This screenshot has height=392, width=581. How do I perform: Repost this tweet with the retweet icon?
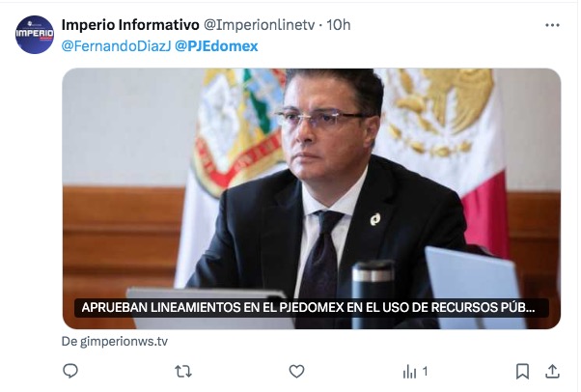click(x=183, y=371)
